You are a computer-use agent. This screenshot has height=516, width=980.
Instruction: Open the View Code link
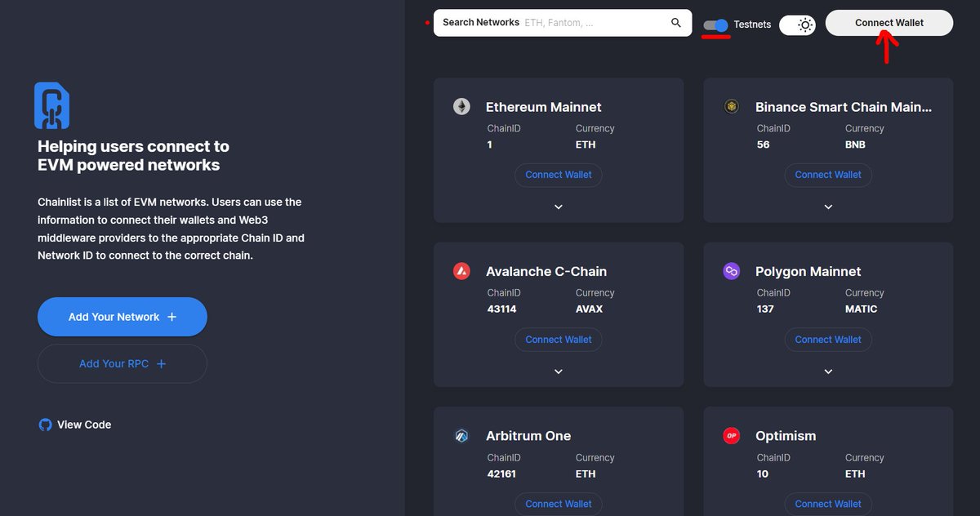[x=75, y=425]
